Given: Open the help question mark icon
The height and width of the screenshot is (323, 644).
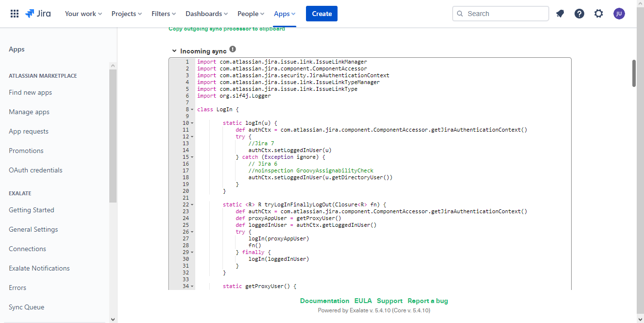Looking at the screenshot, I should [x=579, y=14].
